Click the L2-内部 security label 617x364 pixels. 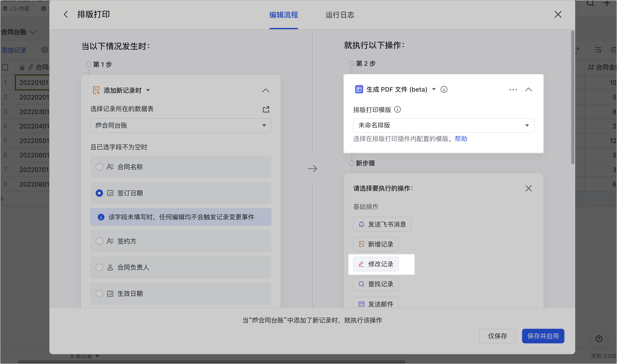coord(16,9)
